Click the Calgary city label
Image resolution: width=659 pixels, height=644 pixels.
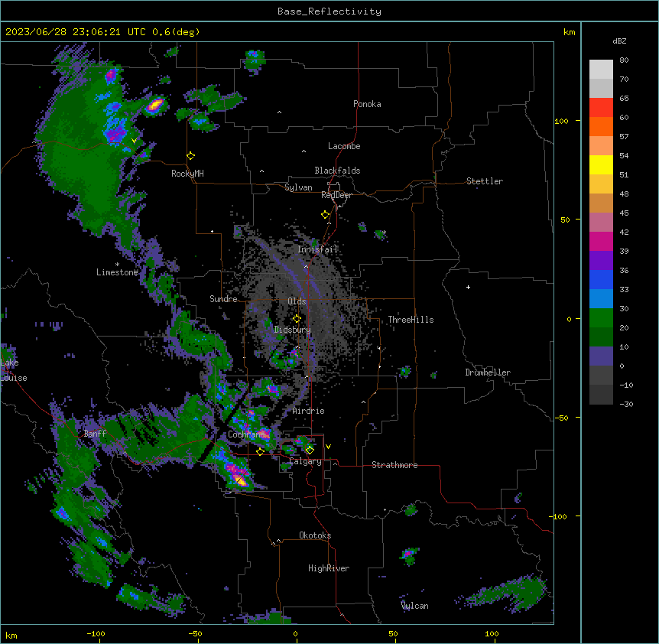pyautogui.click(x=305, y=461)
